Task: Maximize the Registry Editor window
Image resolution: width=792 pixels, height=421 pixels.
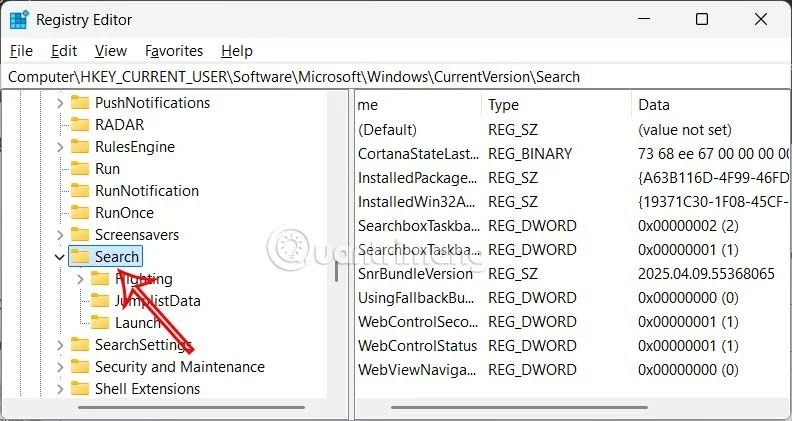Action: click(702, 19)
